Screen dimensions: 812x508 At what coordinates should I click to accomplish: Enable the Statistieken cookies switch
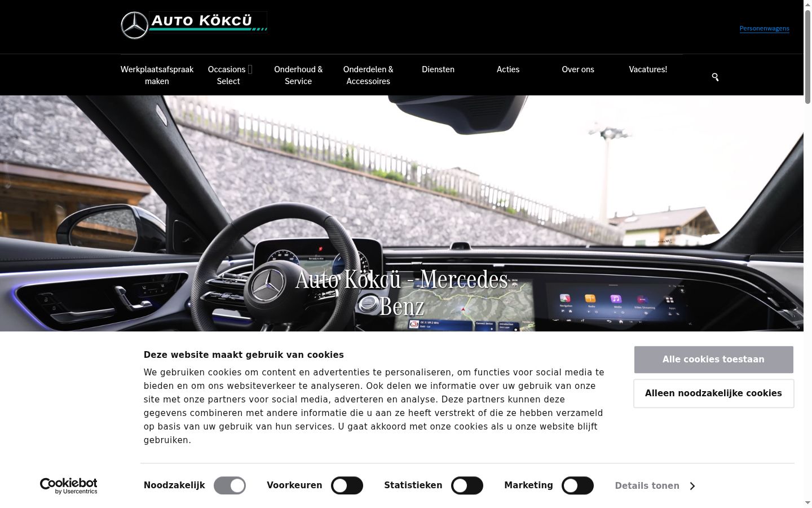[467, 485]
